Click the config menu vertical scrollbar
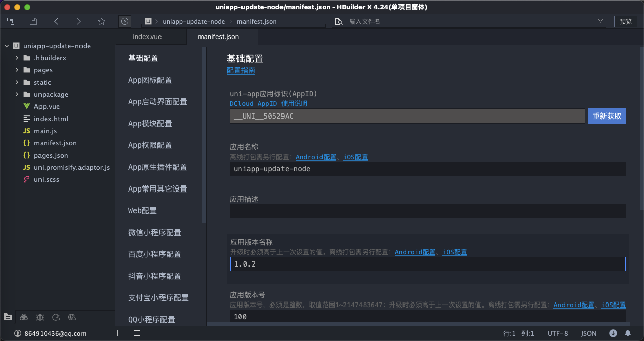644x341 pixels. (x=204, y=135)
